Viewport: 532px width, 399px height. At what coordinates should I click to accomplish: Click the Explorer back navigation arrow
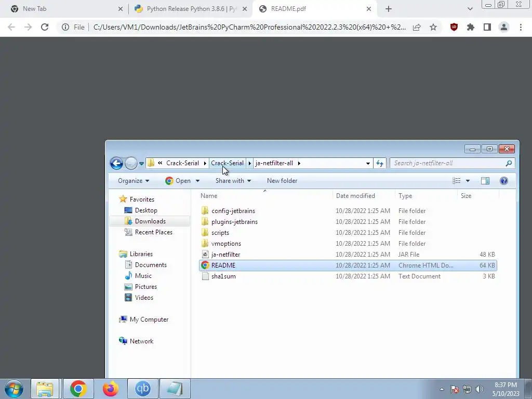(116, 163)
